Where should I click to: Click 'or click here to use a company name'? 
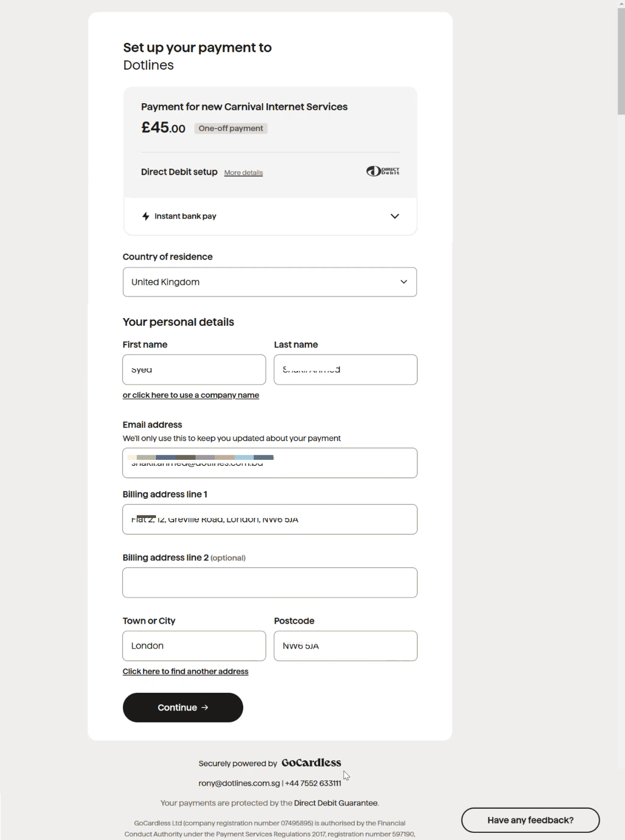pyautogui.click(x=191, y=395)
